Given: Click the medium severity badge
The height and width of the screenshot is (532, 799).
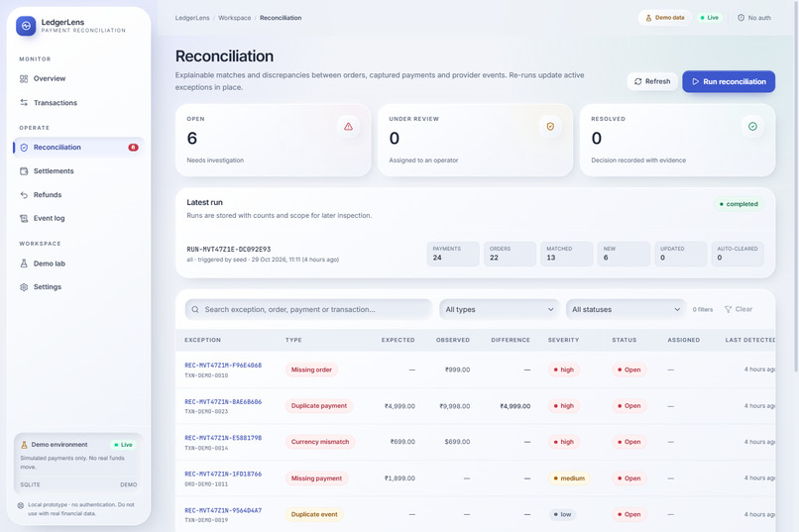Looking at the screenshot, I should [x=569, y=479].
